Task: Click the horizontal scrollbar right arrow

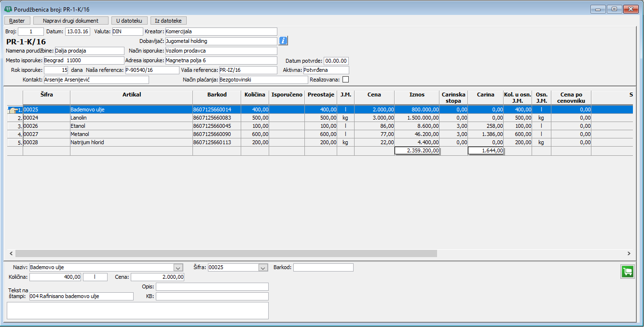Action: [x=629, y=253]
